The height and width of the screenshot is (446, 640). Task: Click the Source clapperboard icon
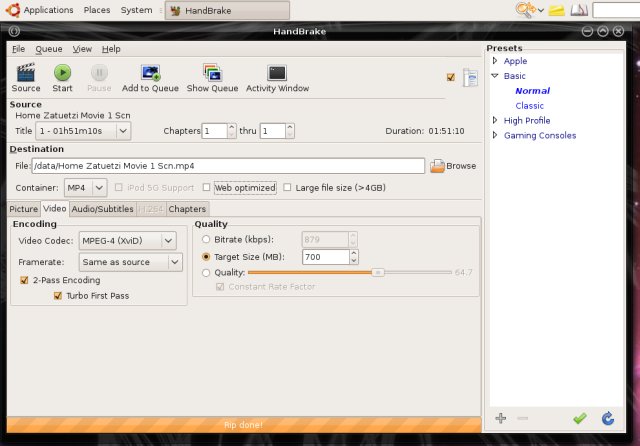pos(26,72)
